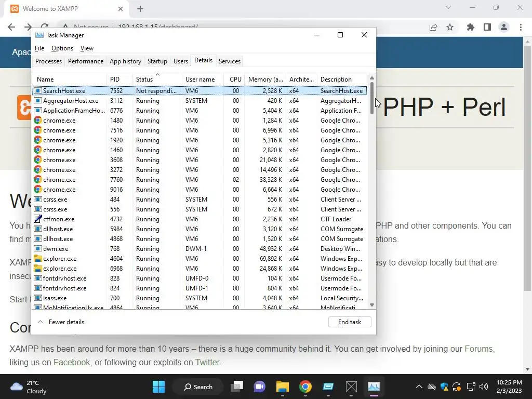Click the Chrome icon for PID 1480
Viewport: 532px width, 399px height.
38,120
